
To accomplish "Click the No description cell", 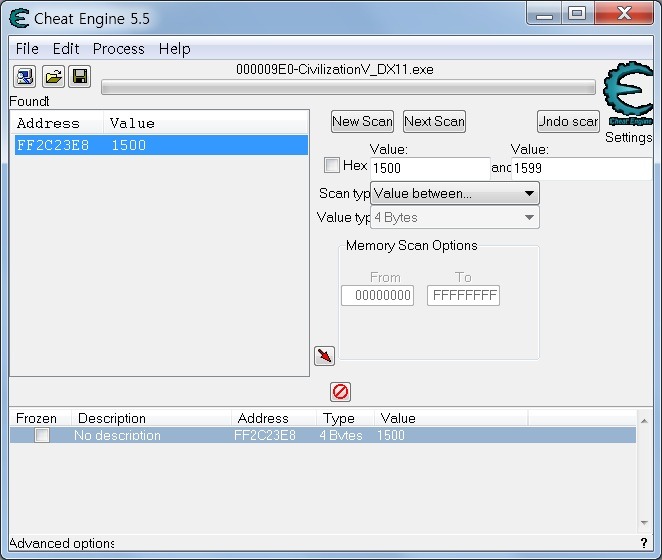I will 117,435.
